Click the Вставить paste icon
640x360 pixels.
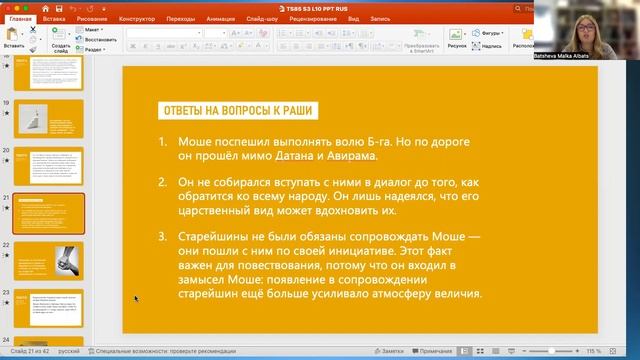(12, 35)
